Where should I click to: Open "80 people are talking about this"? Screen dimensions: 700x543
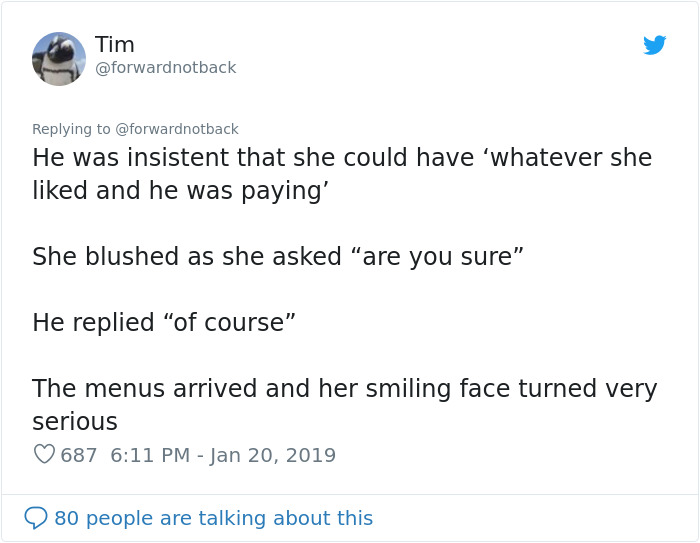(213, 518)
